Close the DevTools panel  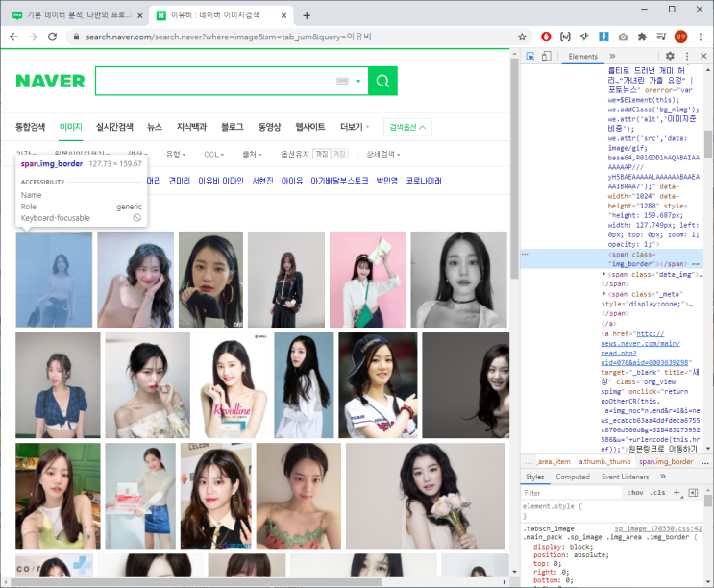click(x=703, y=56)
